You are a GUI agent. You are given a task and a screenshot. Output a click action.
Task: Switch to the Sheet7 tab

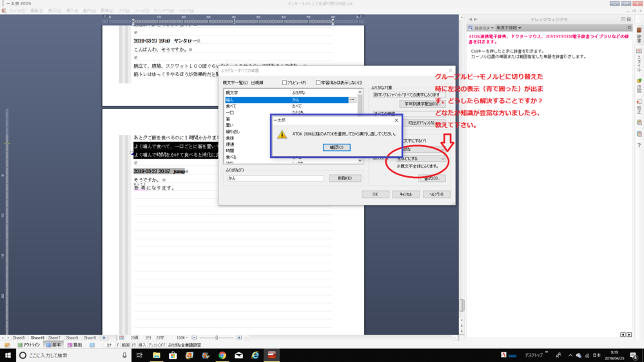[x=54, y=337]
